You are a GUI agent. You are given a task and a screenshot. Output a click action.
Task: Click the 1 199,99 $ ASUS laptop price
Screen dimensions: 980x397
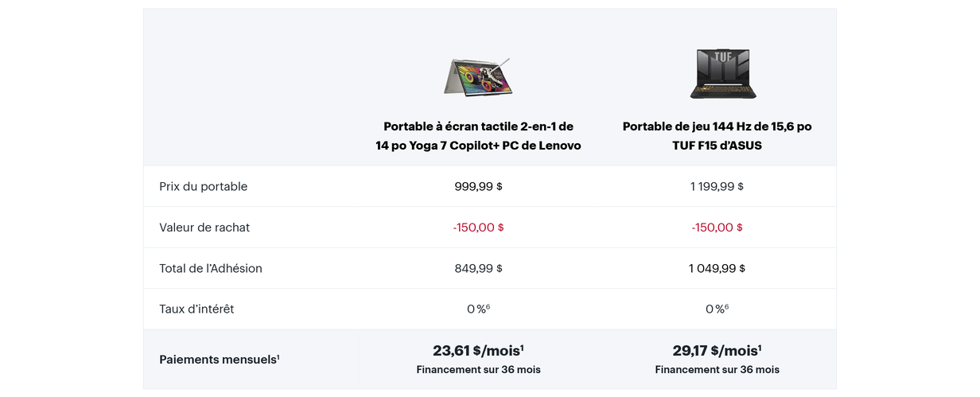pos(717,186)
